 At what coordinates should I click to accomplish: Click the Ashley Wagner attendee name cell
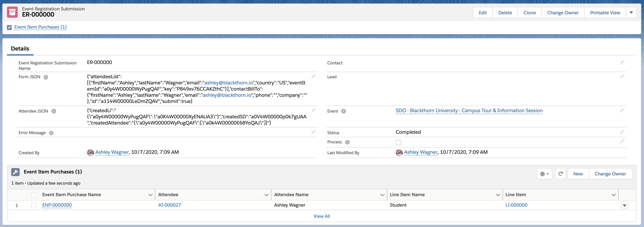(290, 205)
